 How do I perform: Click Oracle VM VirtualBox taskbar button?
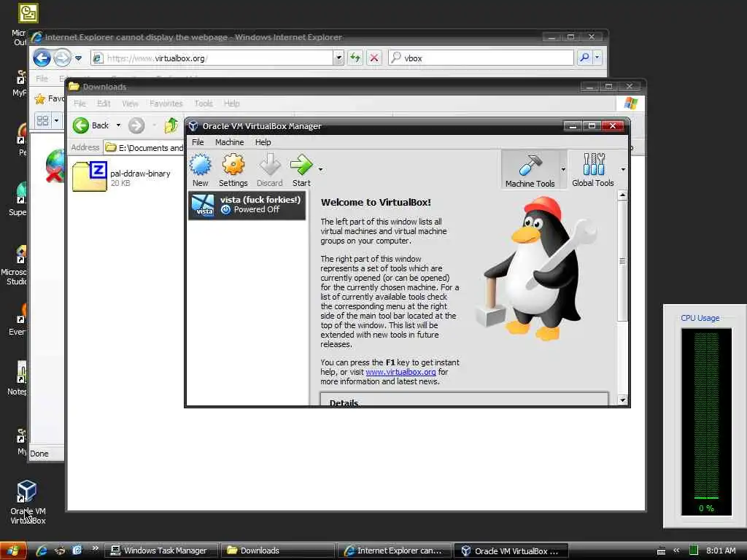(x=511, y=551)
